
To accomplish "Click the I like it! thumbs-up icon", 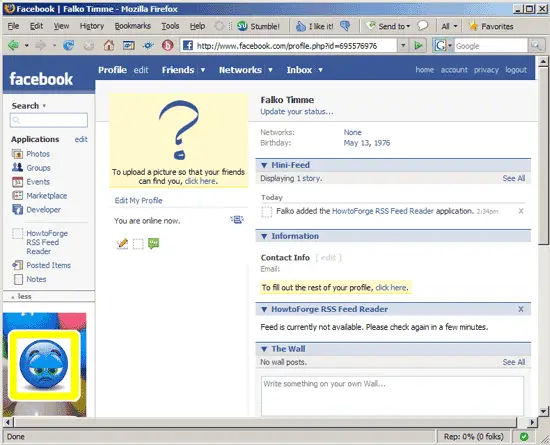I will [301, 26].
